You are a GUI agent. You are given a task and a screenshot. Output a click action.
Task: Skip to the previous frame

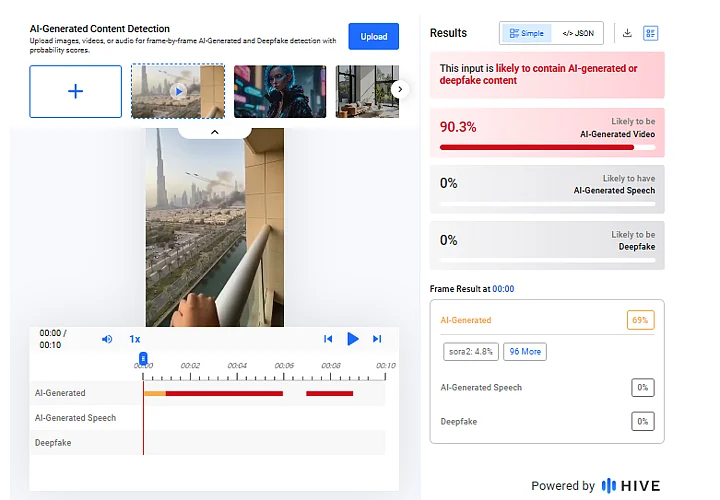tap(327, 339)
